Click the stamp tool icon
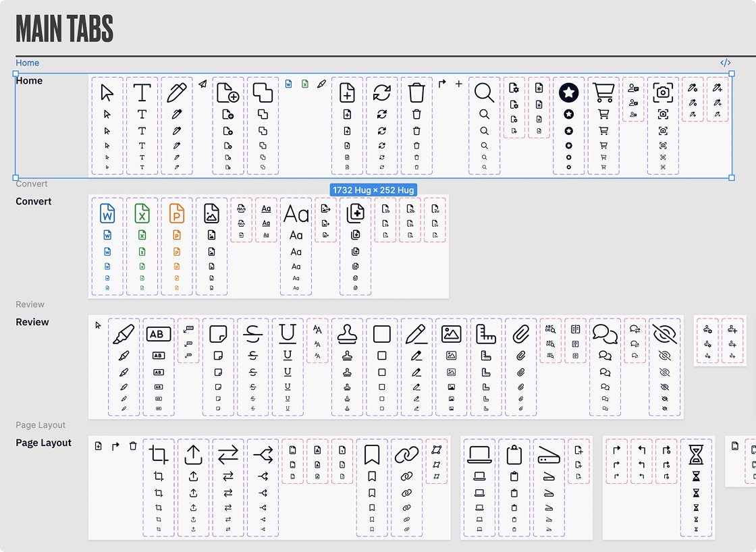756x552 pixels. (x=346, y=333)
